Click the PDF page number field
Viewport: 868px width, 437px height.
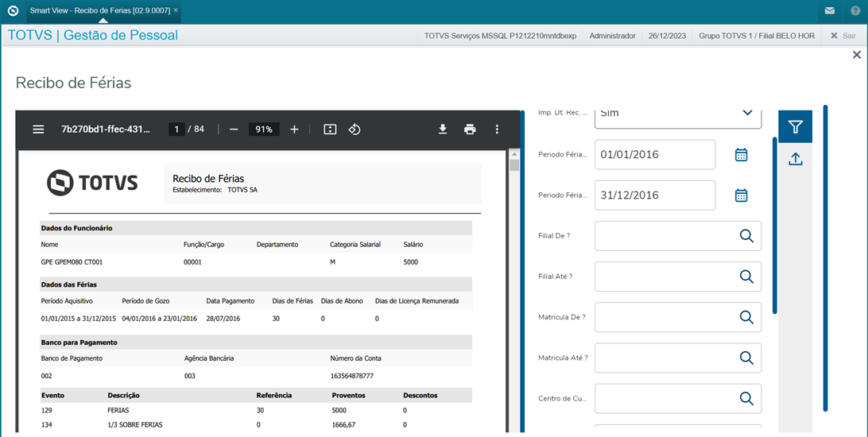click(176, 130)
